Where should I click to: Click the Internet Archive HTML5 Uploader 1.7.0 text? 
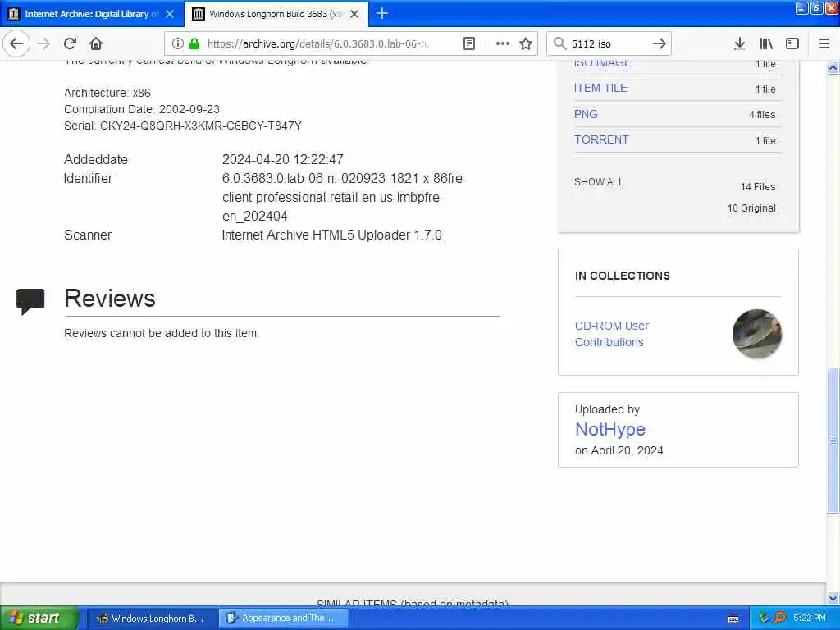pyautogui.click(x=331, y=235)
